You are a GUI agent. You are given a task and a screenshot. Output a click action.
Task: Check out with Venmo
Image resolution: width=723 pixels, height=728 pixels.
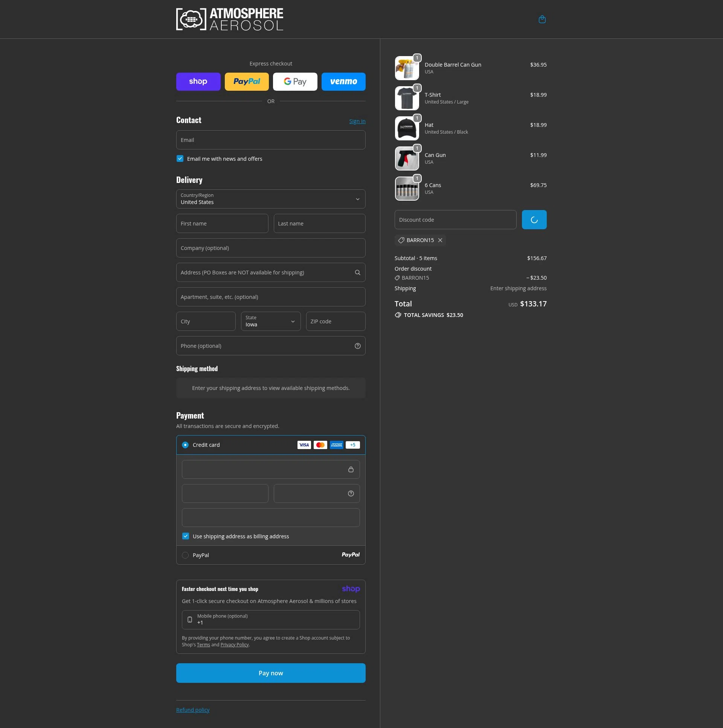click(343, 81)
